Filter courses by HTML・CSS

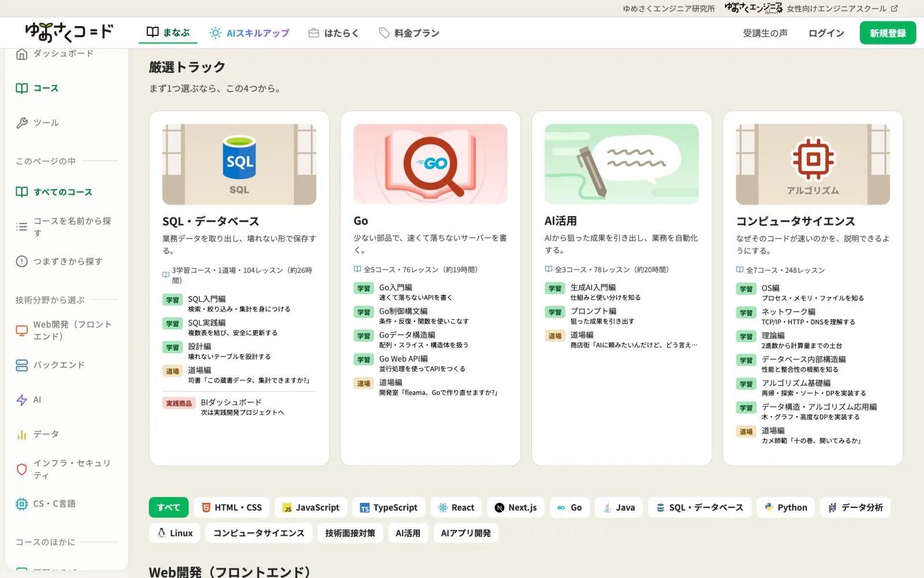[x=232, y=507]
